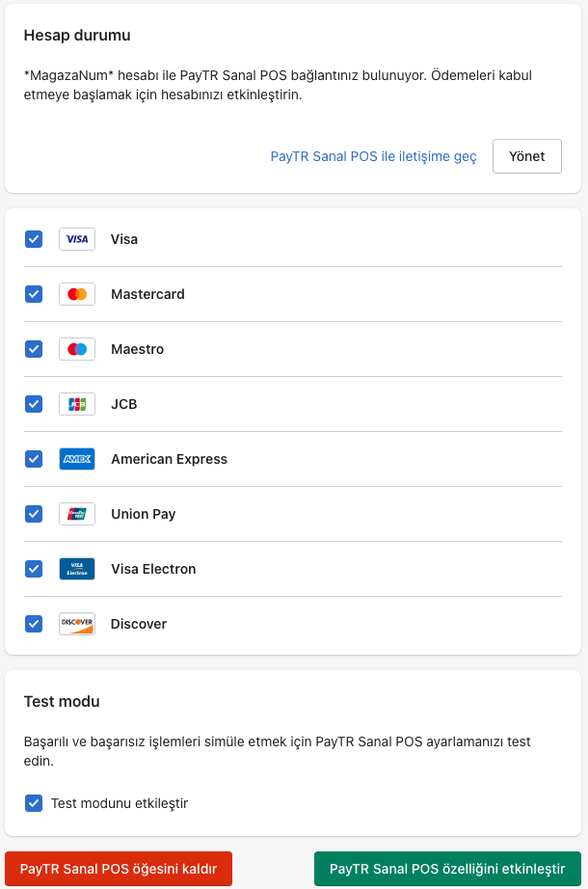The image size is (588, 889).
Task: Click the JCB card logo icon
Action: (x=77, y=404)
